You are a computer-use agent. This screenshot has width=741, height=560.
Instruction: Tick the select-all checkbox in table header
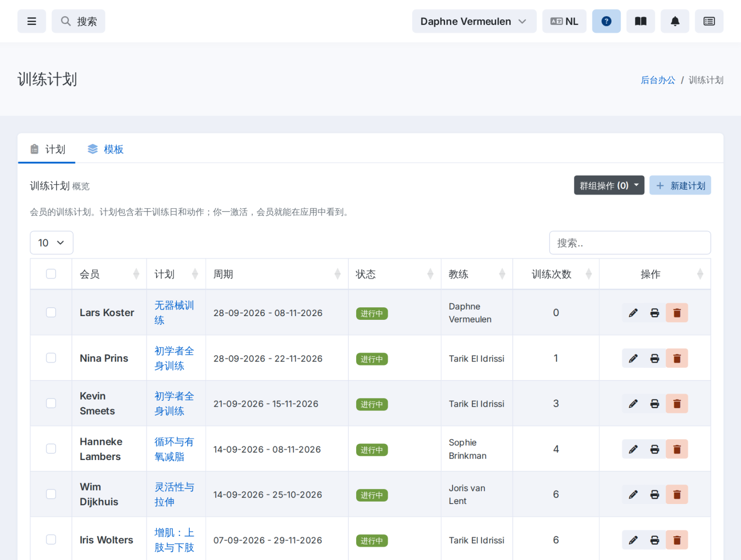(51, 274)
